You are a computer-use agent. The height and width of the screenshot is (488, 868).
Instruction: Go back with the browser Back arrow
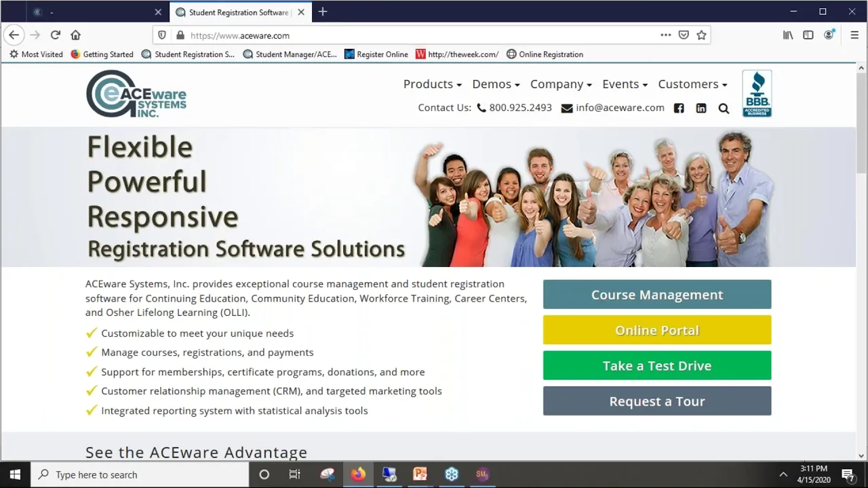[14, 35]
